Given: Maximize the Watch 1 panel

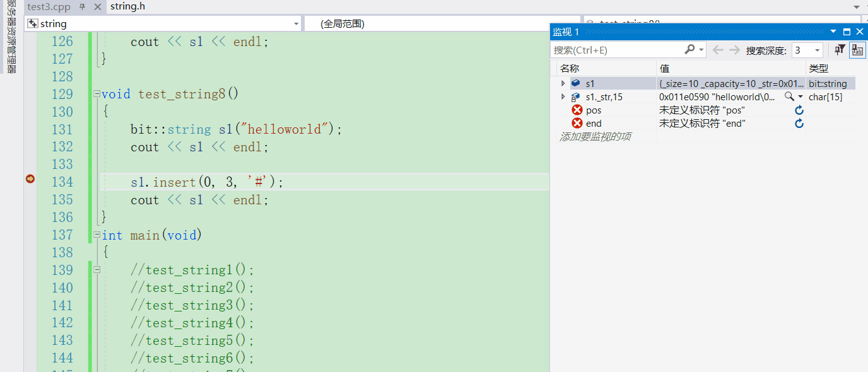Looking at the screenshot, I should (x=847, y=32).
